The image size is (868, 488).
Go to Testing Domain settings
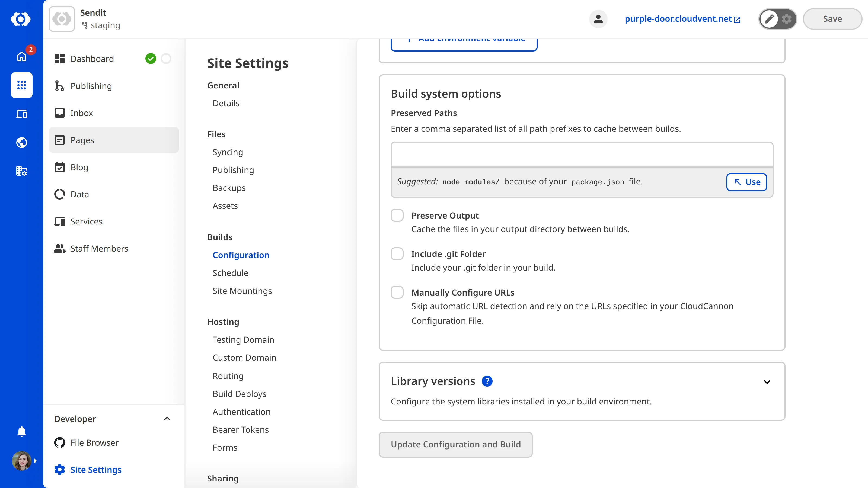(x=243, y=339)
